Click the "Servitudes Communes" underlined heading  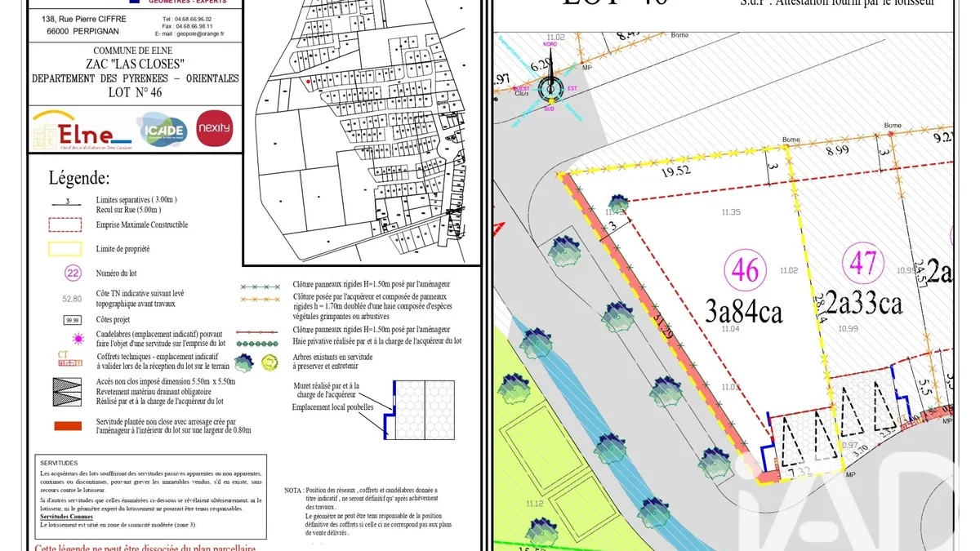(x=66, y=517)
